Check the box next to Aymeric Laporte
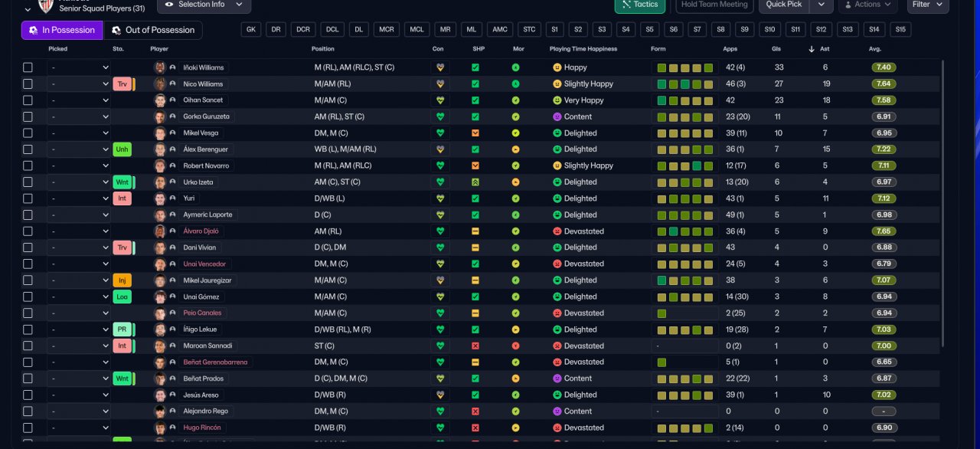Screen dimensions: 980x449 28,215
